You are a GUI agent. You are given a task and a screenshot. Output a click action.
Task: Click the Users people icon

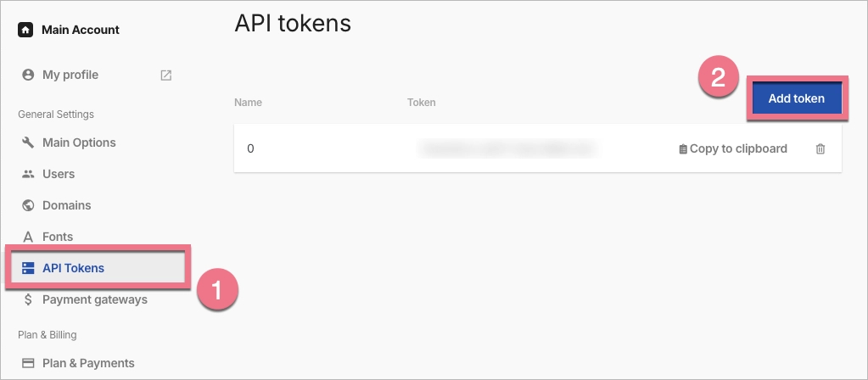[x=28, y=174]
